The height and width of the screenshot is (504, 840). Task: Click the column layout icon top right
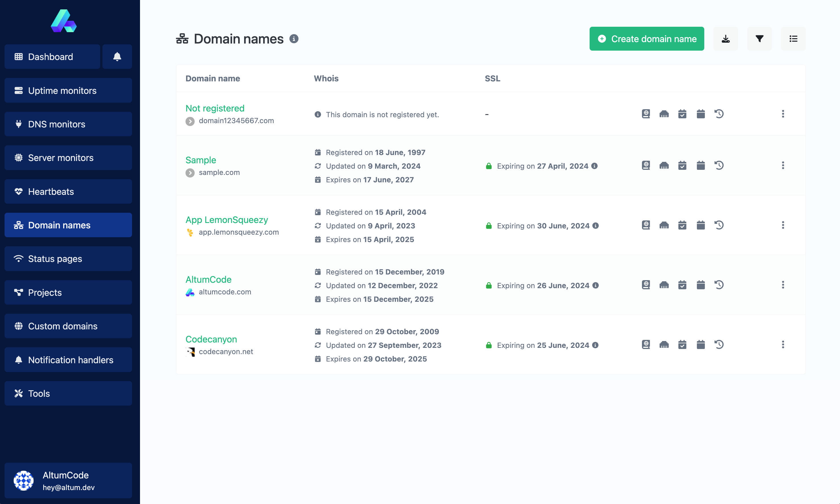coord(793,38)
